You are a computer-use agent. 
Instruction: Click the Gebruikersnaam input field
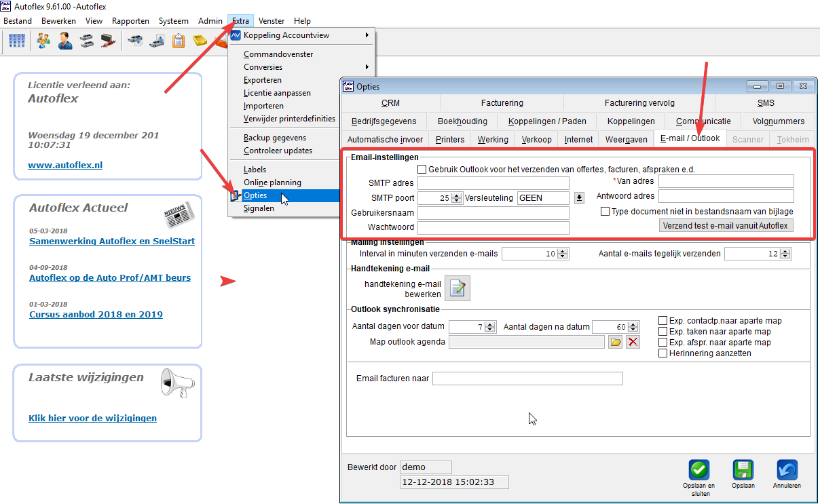[x=493, y=213]
